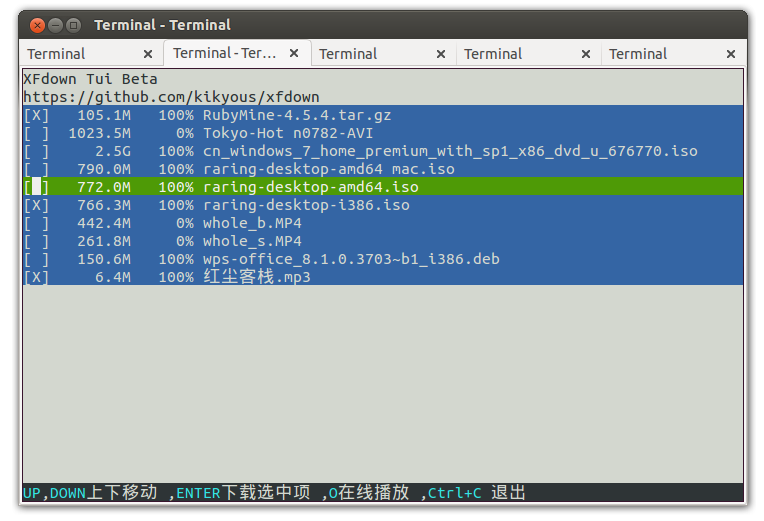The image size is (764, 521).
Task: Select file name whole_b.MP4
Action: (252, 223)
